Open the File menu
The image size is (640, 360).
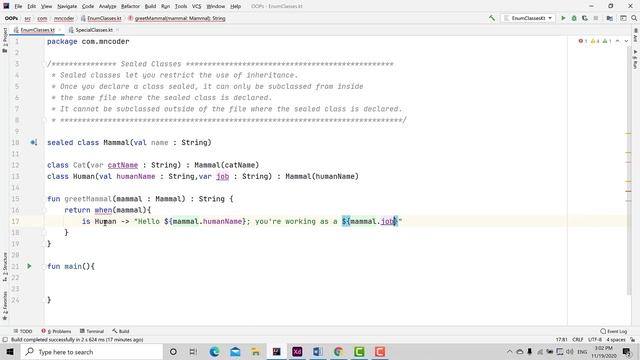[18, 6]
